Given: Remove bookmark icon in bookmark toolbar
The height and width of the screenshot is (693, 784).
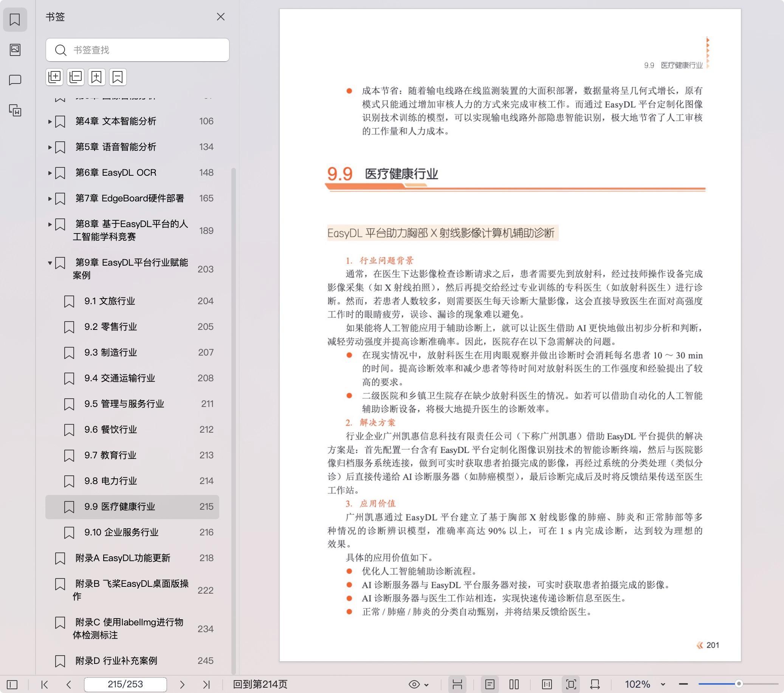Looking at the screenshot, I should pos(118,77).
